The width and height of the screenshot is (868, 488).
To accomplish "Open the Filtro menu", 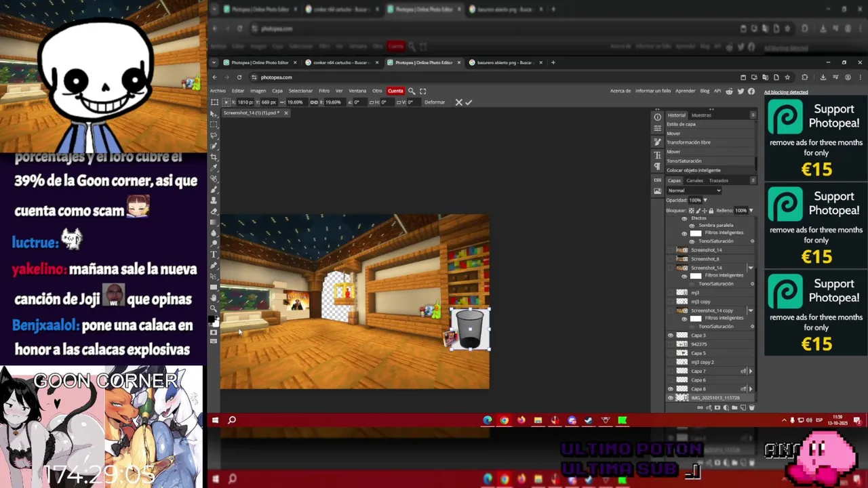I will pyautogui.click(x=324, y=91).
